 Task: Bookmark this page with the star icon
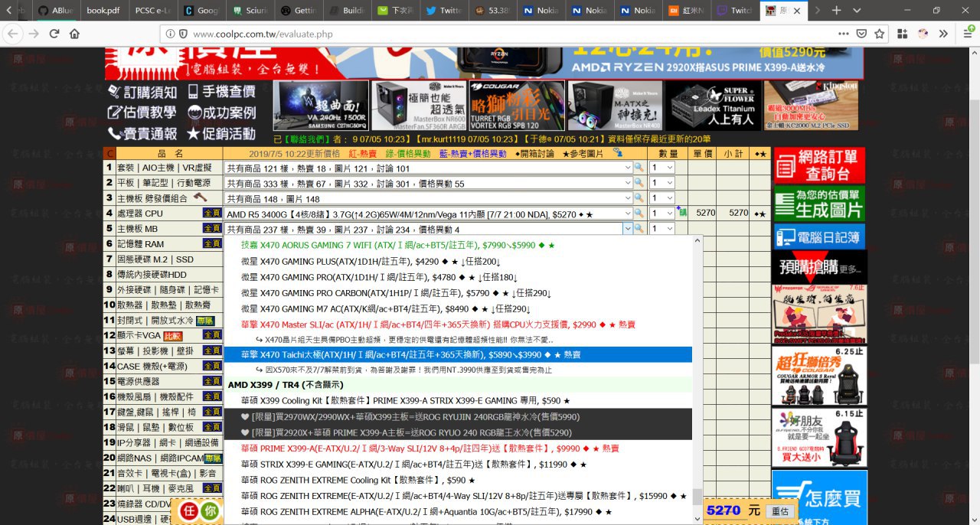tap(880, 34)
